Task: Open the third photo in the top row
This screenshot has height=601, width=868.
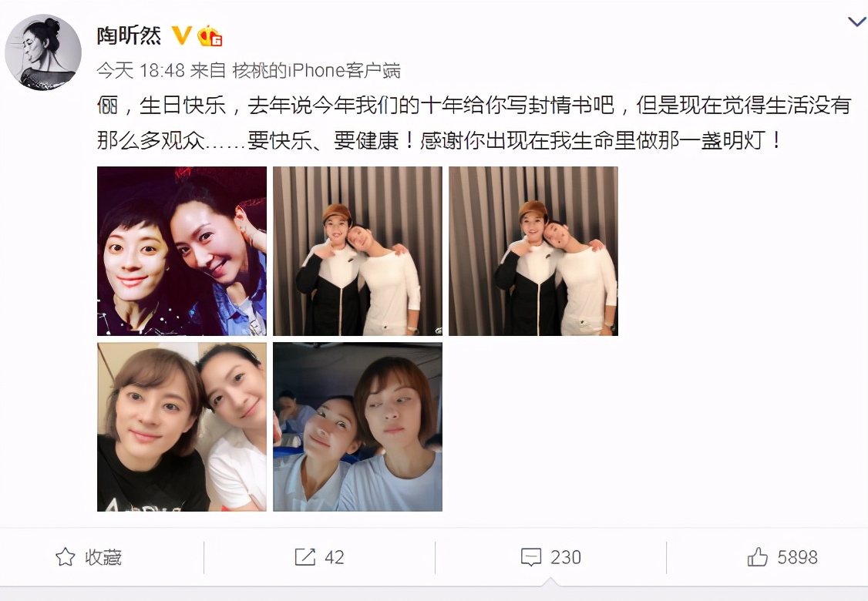Action: coord(533,251)
